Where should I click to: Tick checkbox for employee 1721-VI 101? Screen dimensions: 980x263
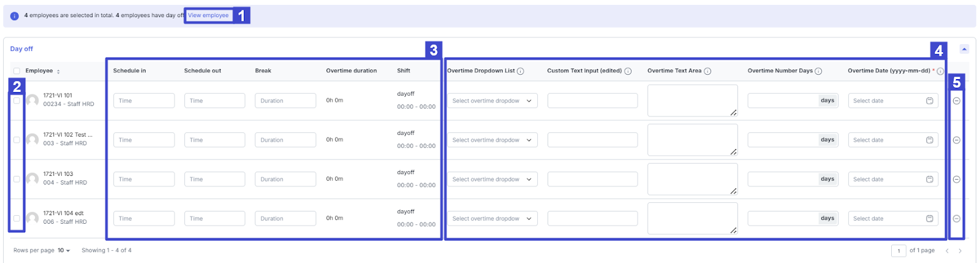(17, 101)
